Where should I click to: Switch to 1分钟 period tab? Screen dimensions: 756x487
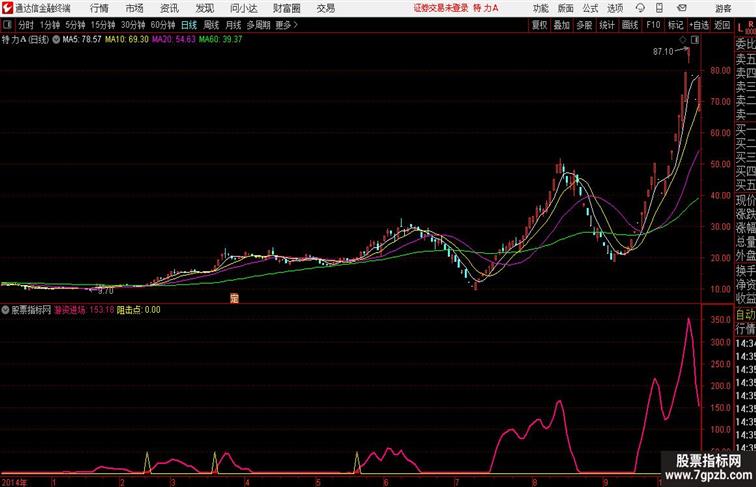tap(50, 25)
